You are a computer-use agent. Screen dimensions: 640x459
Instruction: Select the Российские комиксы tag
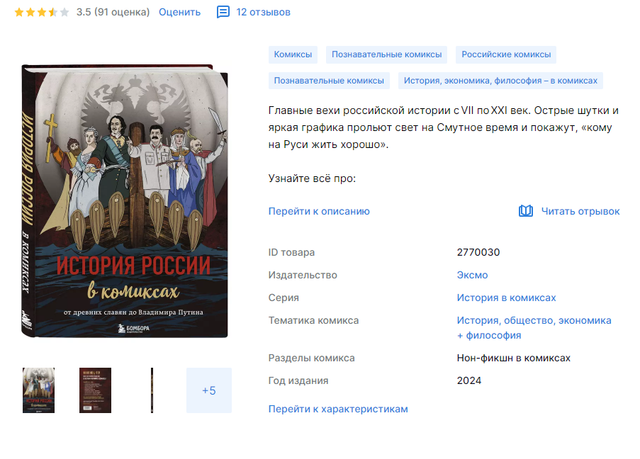[506, 54]
